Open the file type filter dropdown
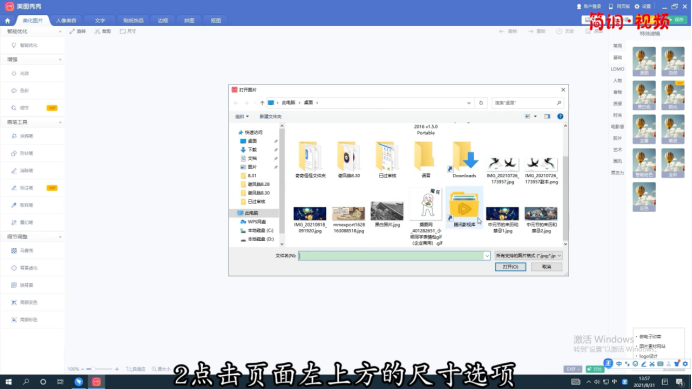Image resolution: width=692 pixels, height=389 pixels. [528, 256]
